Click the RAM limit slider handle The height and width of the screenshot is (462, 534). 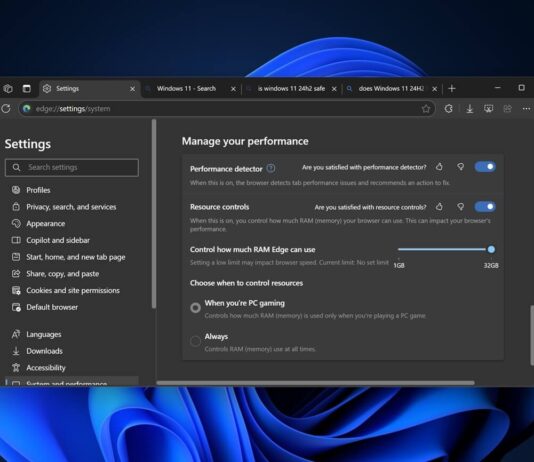(x=491, y=250)
